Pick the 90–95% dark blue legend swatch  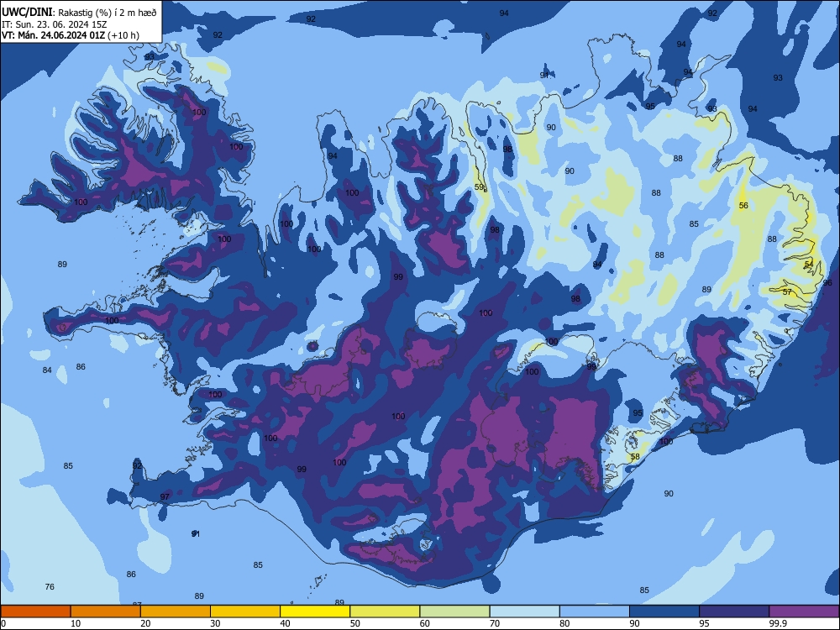pyautogui.click(x=664, y=612)
